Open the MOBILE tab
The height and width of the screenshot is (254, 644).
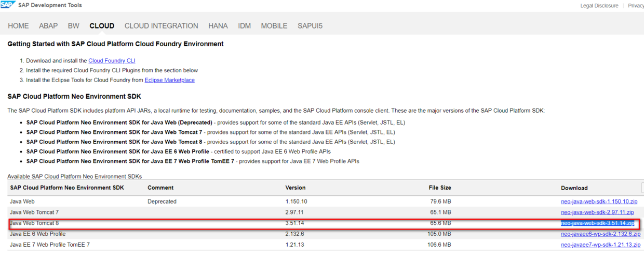(274, 26)
